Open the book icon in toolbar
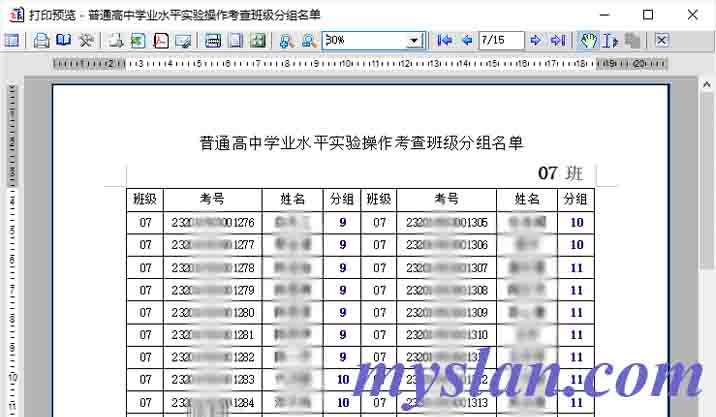Screen dimensions: 716x417 click(63, 40)
